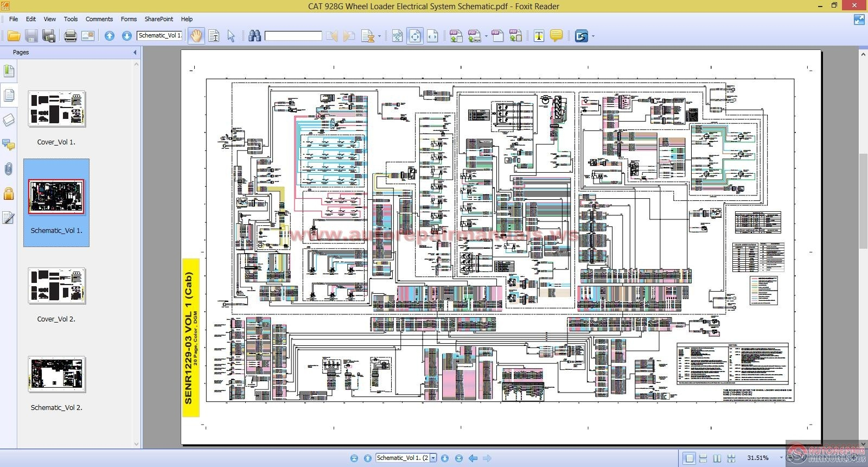Open the Signatures panel icon
The width and height of the screenshot is (868, 467).
click(9, 218)
